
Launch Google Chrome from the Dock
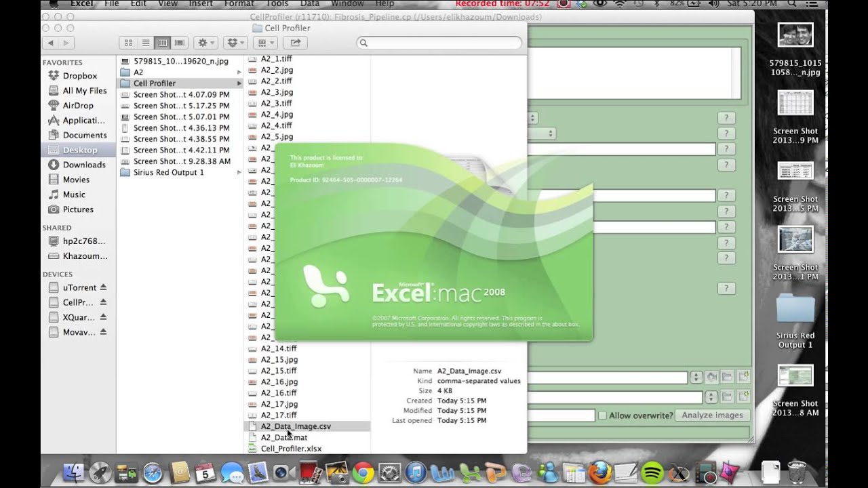[363, 472]
